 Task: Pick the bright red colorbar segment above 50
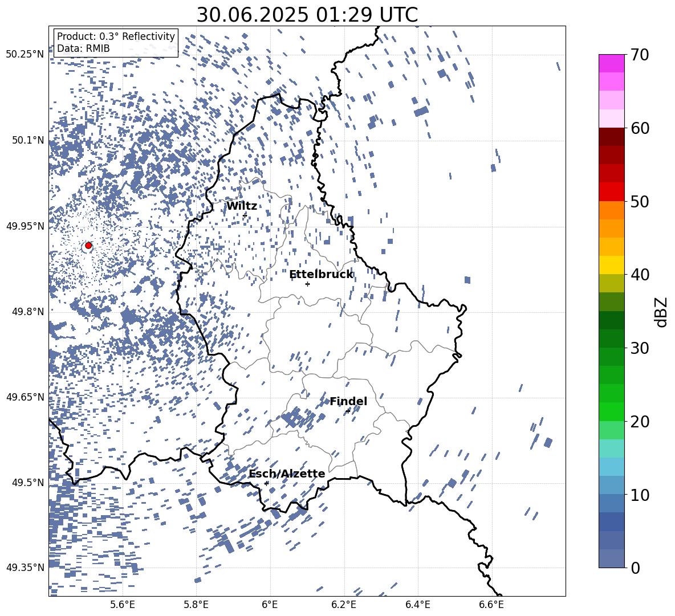point(612,192)
